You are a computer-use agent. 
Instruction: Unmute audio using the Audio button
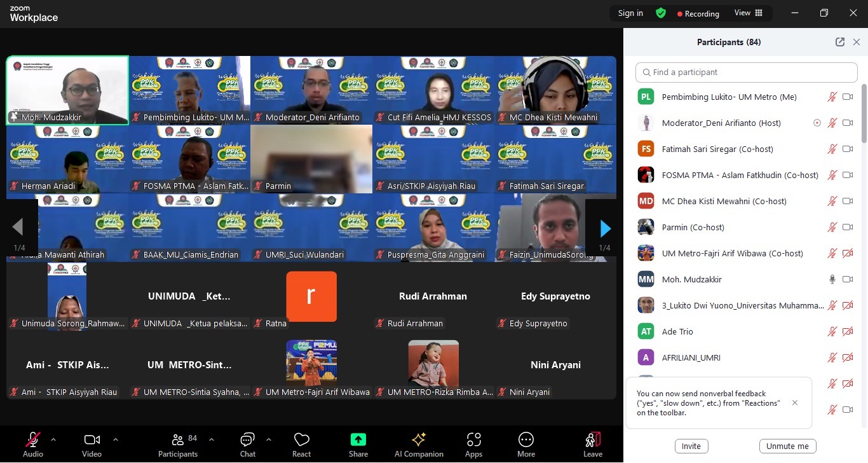33,440
